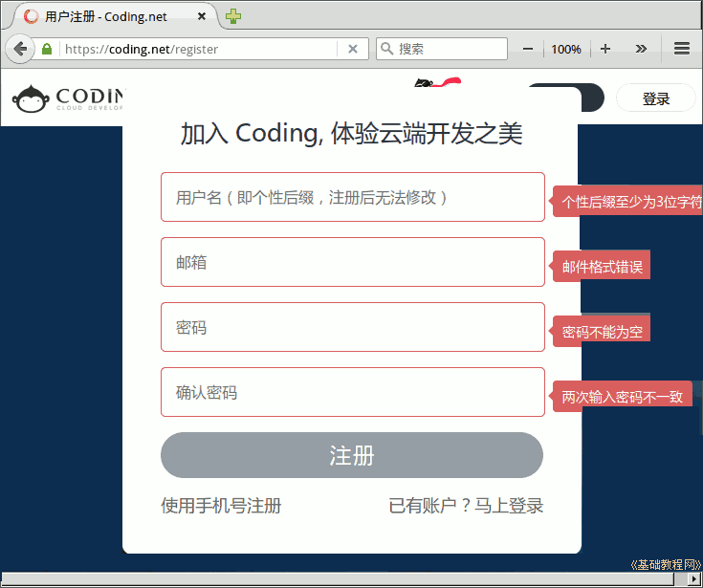Click the horizontal scrollbar right arrow
Image resolution: width=703 pixels, height=588 pixels.
(x=695, y=578)
